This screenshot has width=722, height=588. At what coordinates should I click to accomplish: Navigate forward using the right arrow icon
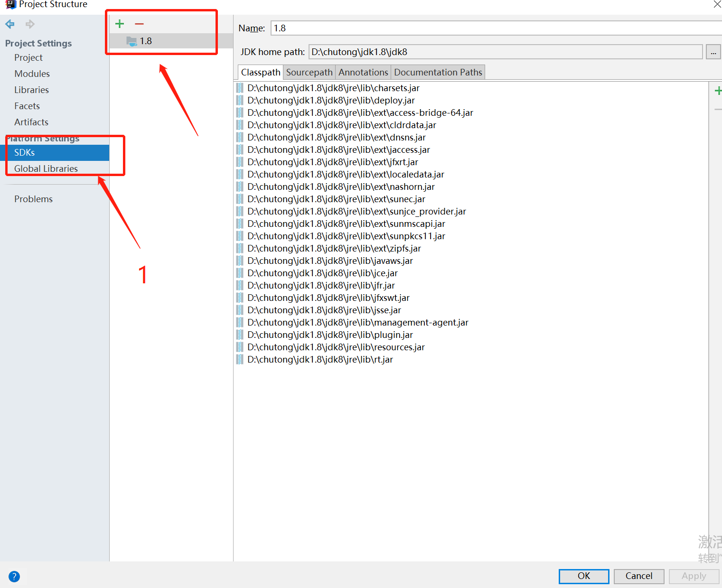click(x=29, y=24)
